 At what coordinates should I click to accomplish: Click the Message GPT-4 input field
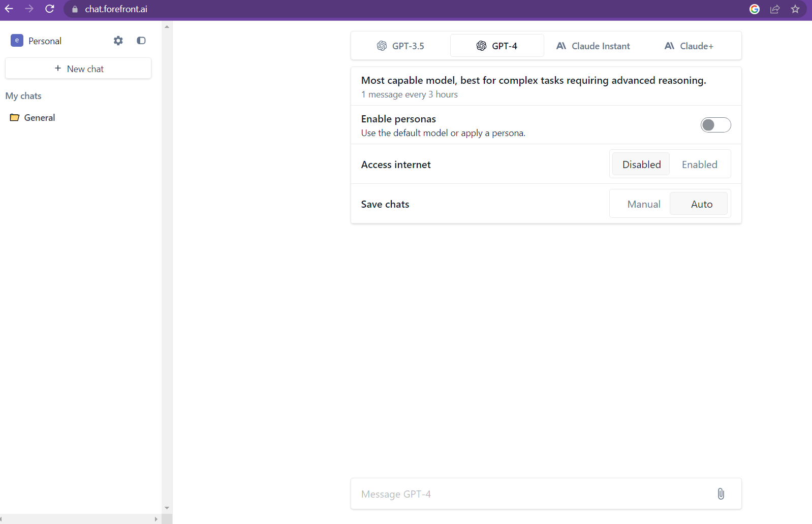(x=546, y=494)
